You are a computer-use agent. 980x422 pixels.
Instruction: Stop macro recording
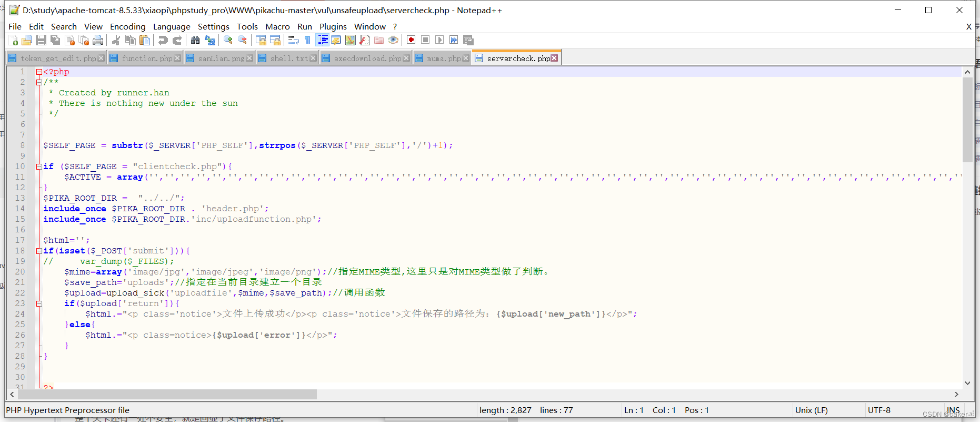click(425, 40)
